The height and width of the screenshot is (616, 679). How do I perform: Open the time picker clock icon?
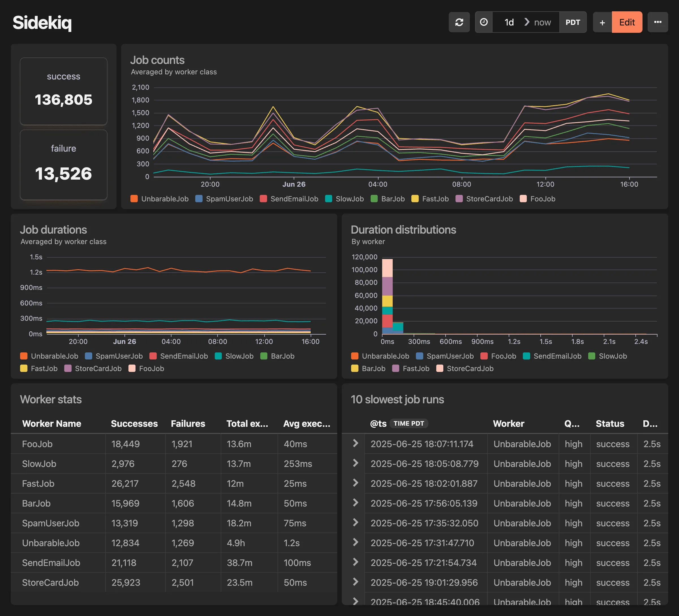tap(484, 22)
